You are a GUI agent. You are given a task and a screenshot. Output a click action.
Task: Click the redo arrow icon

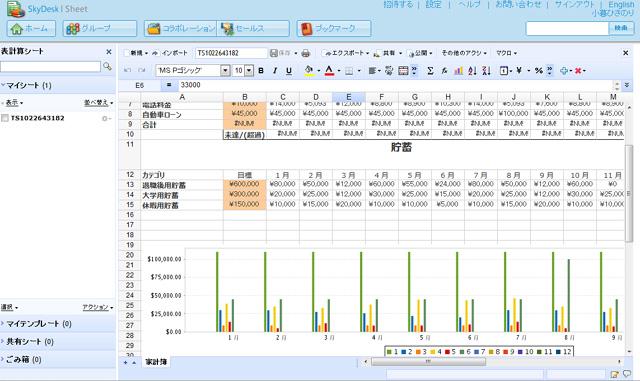pyautogui.click(x=141, y=70)
